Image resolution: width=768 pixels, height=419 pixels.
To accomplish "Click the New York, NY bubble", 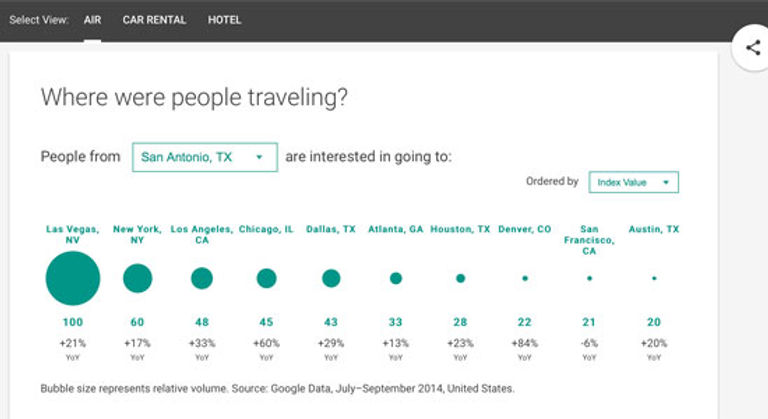I will point(138,278).
